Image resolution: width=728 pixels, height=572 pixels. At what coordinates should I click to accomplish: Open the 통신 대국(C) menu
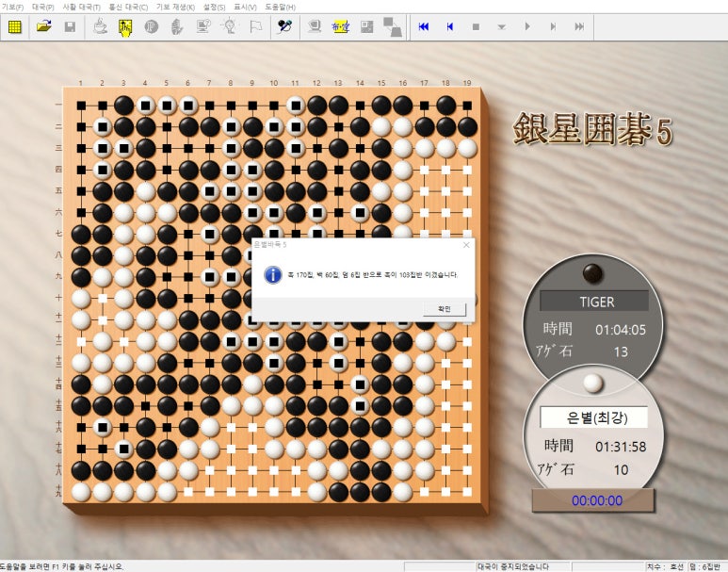128,7
